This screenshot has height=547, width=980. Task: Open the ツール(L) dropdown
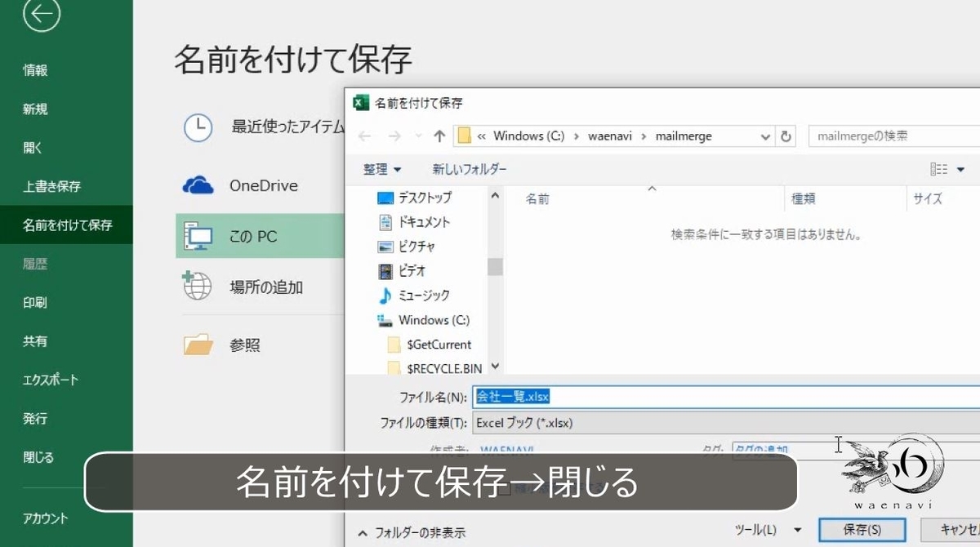click(x=766, y=529)
